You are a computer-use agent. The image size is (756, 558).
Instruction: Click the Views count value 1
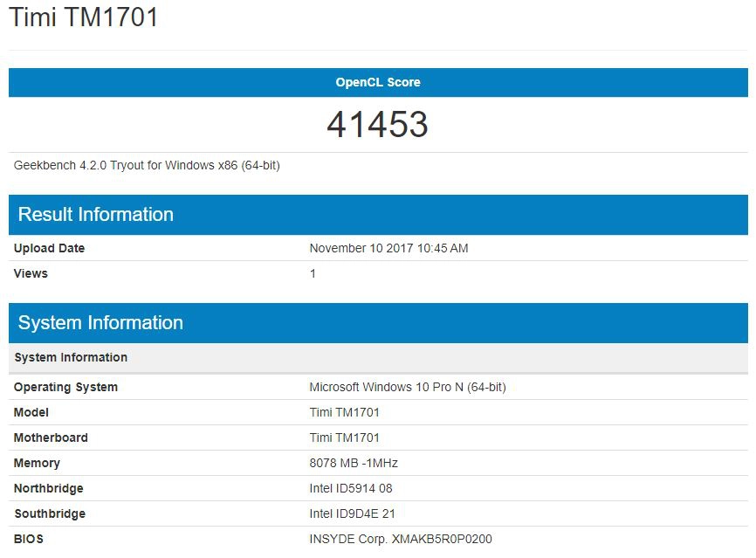point(313,273)
